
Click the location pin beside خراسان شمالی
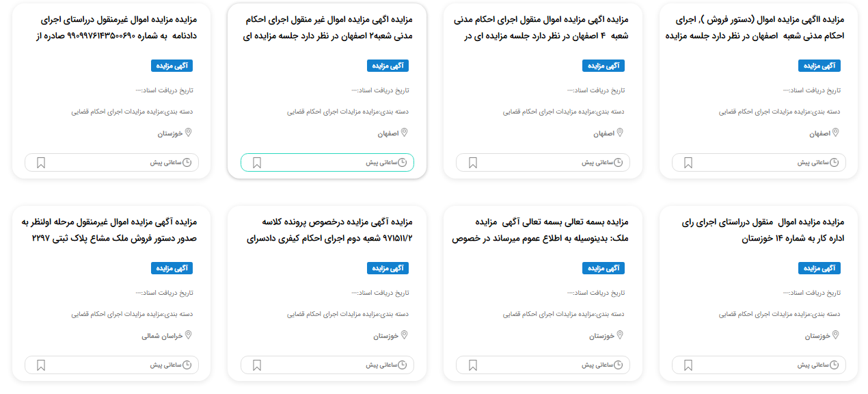[189, 335]
